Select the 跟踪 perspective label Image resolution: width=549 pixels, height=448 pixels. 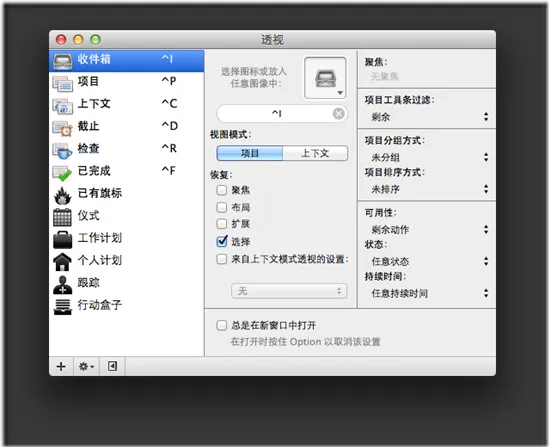[88, 283]
